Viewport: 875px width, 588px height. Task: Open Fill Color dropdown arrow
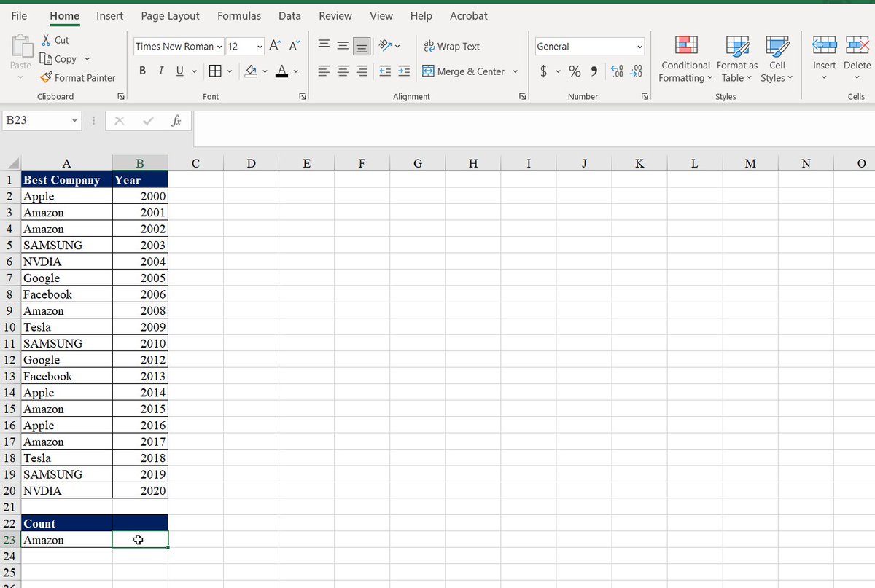[x=265, y=71]
